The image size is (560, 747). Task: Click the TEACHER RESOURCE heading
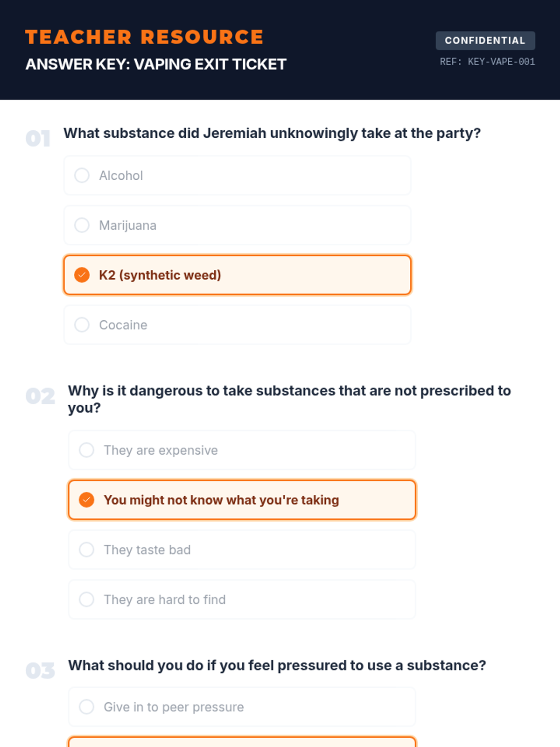pyautogui.click(x=144, y=37)
